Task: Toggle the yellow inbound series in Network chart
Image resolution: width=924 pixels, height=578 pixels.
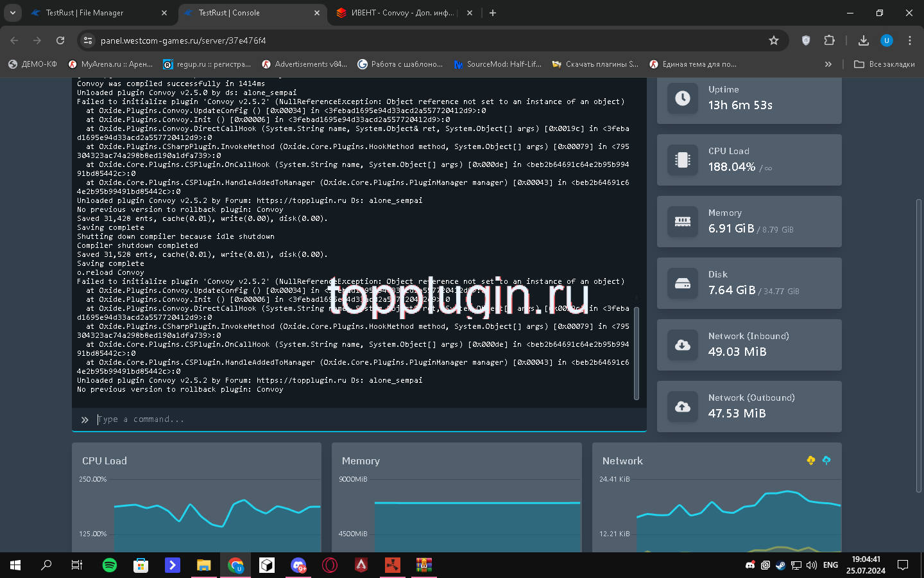Action: (x=811, y=460)
